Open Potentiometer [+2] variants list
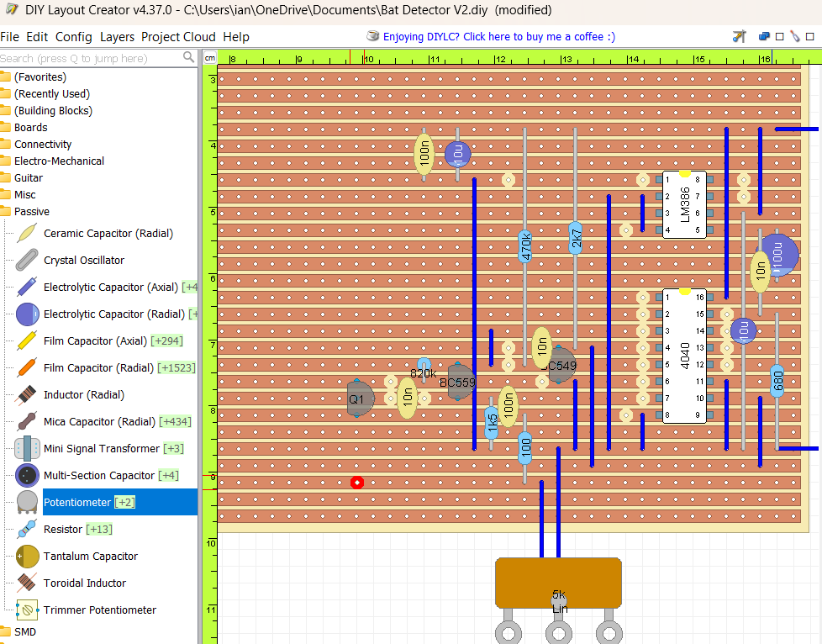Viewport: 822px width, 644px height. coord(124,503)
